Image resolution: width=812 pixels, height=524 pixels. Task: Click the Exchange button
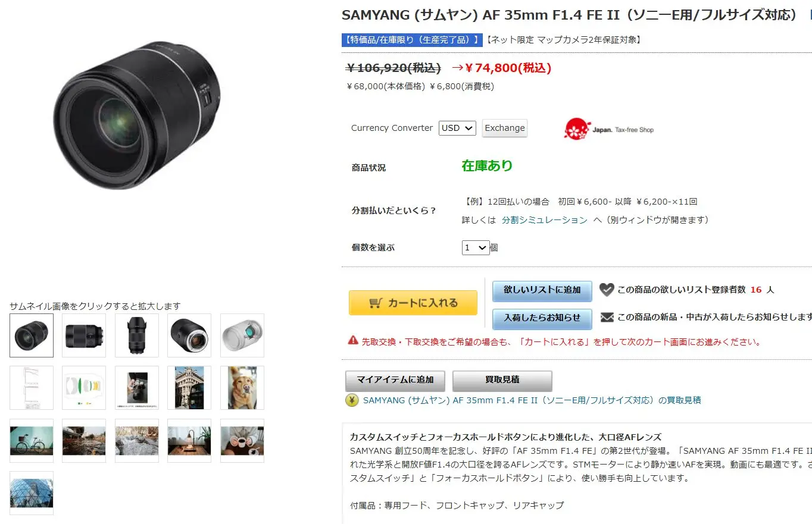tap(504, 128)
